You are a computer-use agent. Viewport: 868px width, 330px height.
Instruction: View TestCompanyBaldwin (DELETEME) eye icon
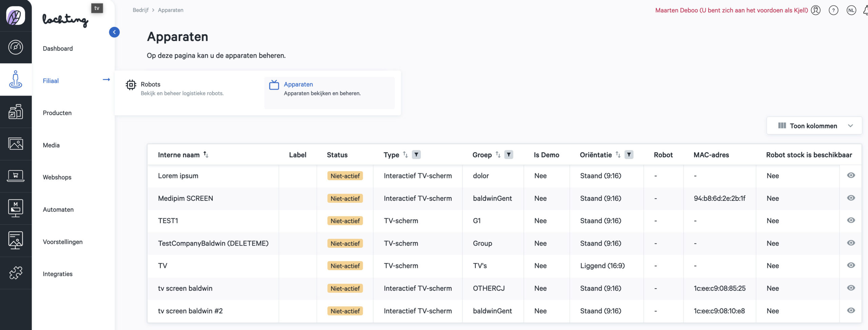851,243
